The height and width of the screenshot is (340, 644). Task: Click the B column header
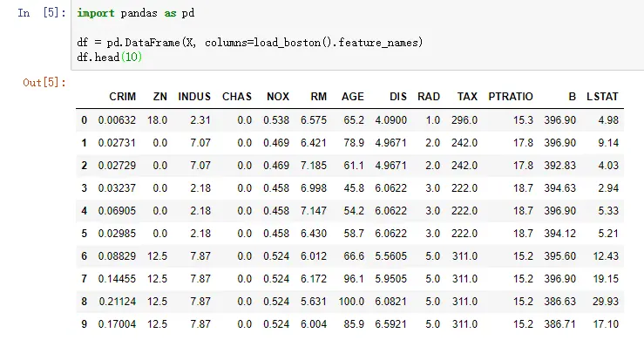(573, 97)
